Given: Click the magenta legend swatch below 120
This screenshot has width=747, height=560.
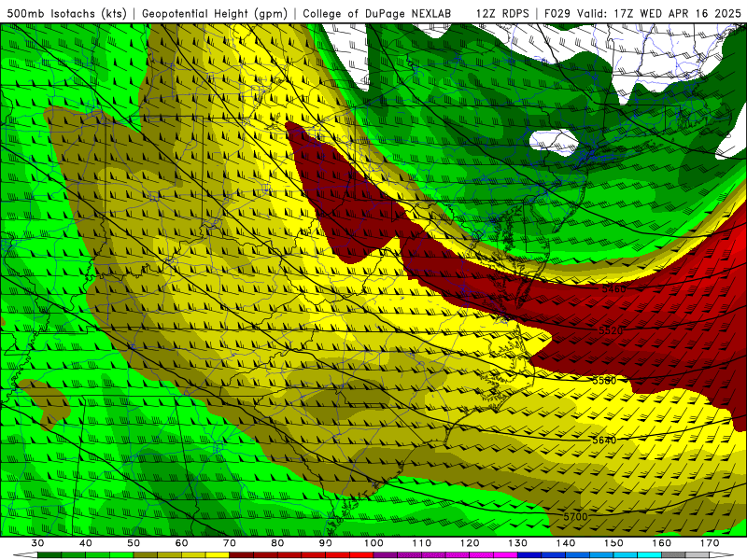Looking at the screenshot, I should click(x=482, y=555).
